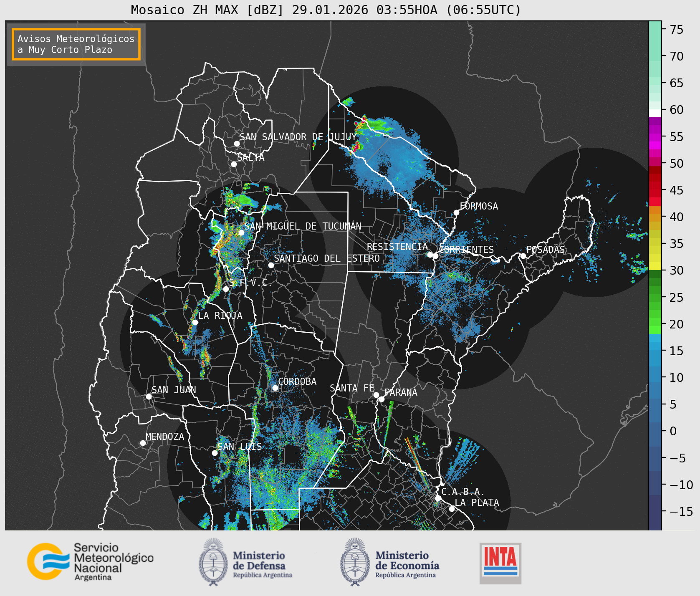This screenshot has height=596, width=700.
Task: Click the 45 value on the dBZ scale
Action: 677,190
